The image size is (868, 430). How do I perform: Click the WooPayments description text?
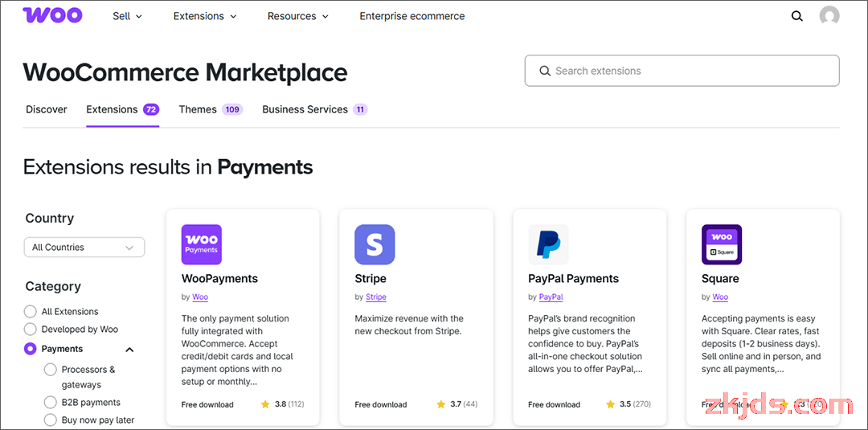pyautogui.click(x=237, y=350)
